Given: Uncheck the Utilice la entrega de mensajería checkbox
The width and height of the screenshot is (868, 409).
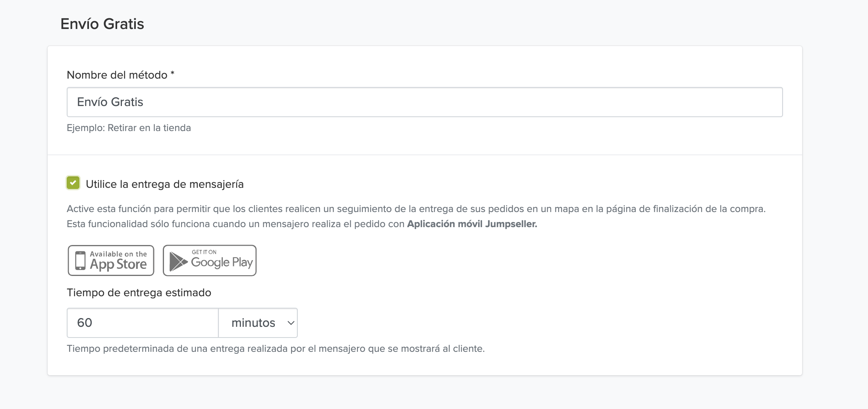Looking at the screenshot, I should click(x=73, y=183).
